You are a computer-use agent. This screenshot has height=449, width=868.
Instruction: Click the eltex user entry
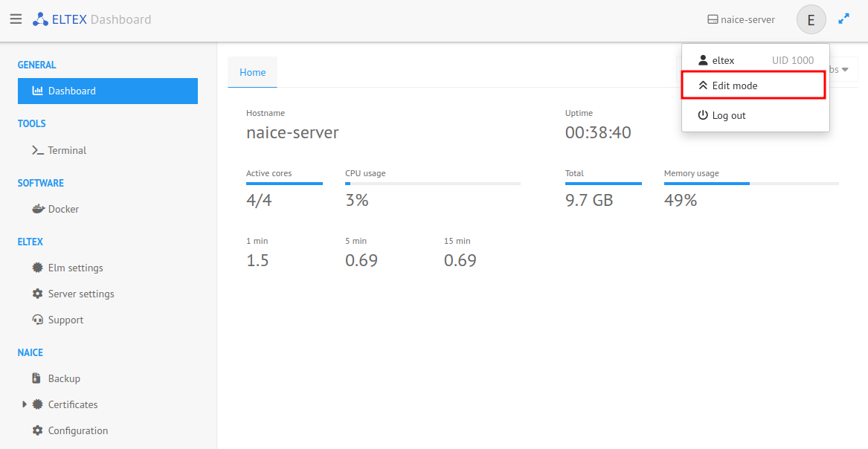pyautogui.click(x=723, y=60)
